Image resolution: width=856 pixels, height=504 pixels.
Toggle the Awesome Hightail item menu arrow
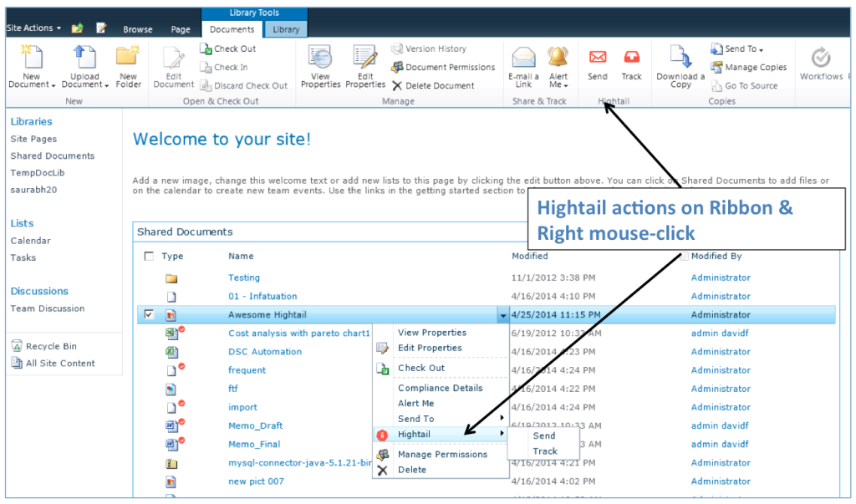coord(502,315)
